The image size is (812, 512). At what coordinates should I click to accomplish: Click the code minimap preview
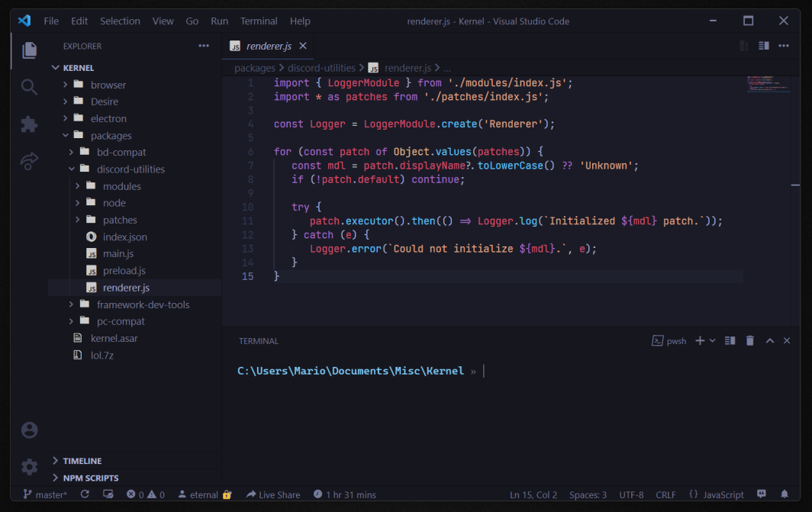[768, 84]
